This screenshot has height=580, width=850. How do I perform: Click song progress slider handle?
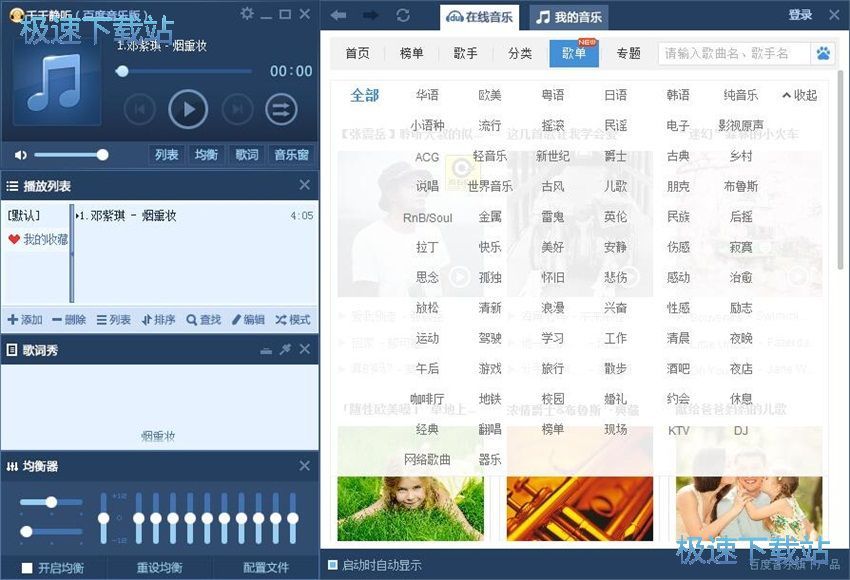(x=122, y=71)
